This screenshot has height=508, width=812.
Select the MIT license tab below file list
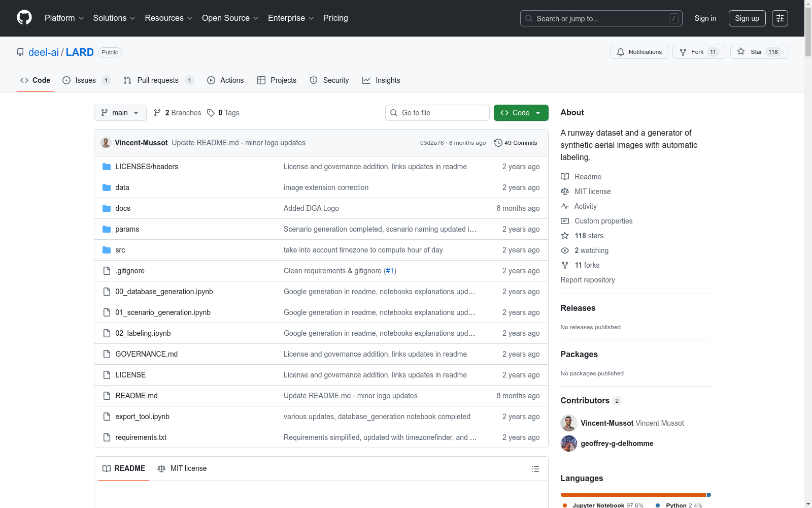click(182, 468)
